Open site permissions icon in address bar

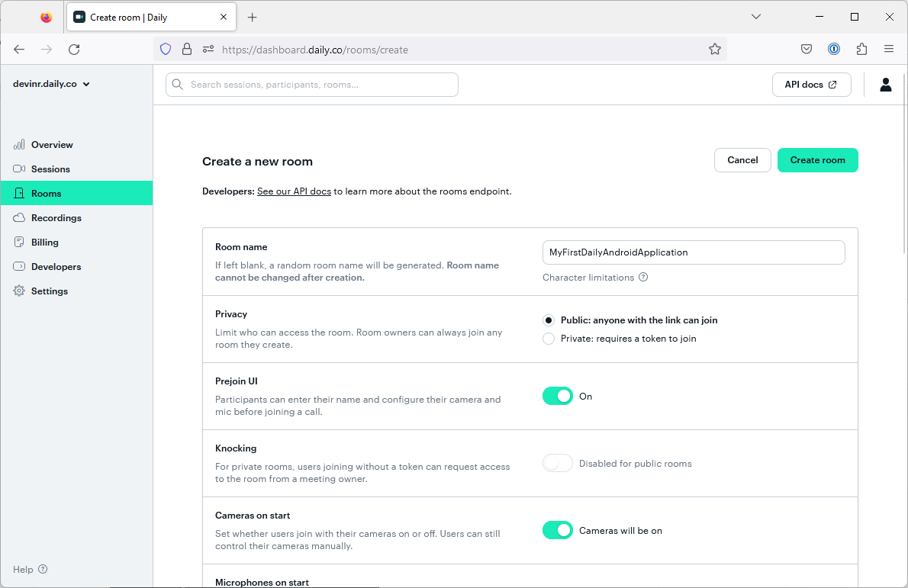pos(208,50)
